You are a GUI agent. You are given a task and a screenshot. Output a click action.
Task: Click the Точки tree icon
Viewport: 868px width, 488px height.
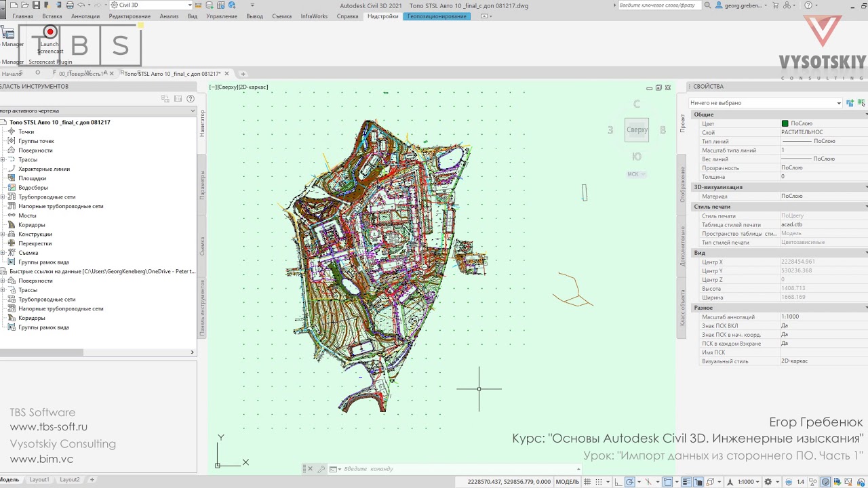[x=12, y=132]
